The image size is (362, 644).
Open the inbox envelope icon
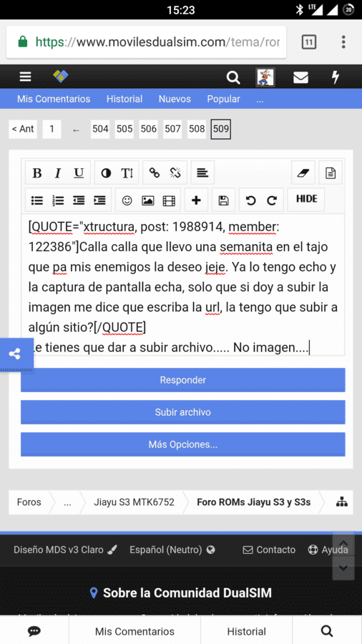tap(301, 77)
